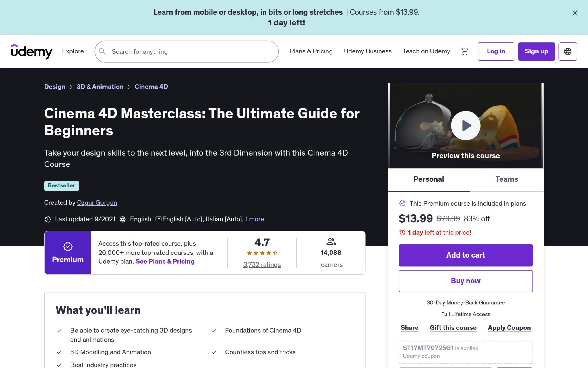Viewport: 588px width, 368px height.
Task: Click the chevron after Design breadcrumb
Action: 71,87
